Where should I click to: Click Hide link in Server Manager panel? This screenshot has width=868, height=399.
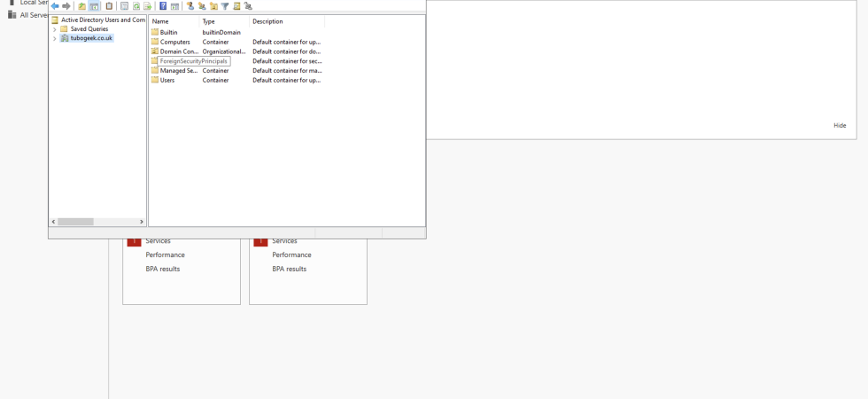pyautogui.click(x=840, y=126)
